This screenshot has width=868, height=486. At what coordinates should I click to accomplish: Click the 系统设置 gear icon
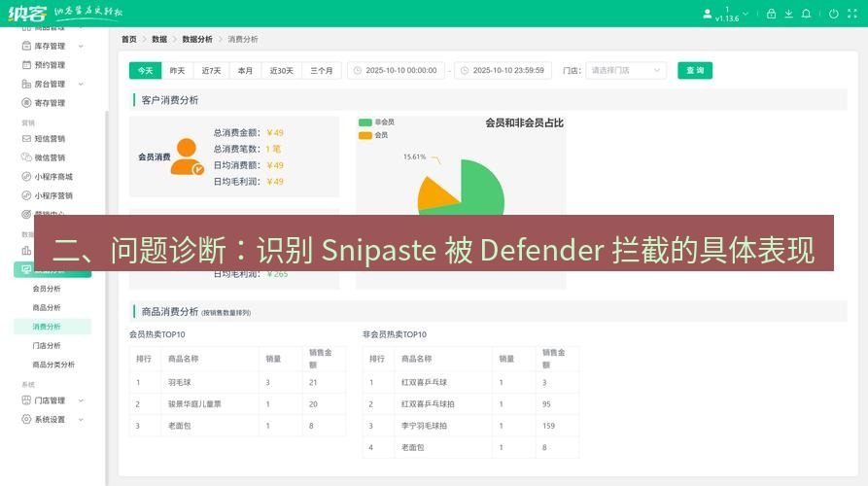26,419
